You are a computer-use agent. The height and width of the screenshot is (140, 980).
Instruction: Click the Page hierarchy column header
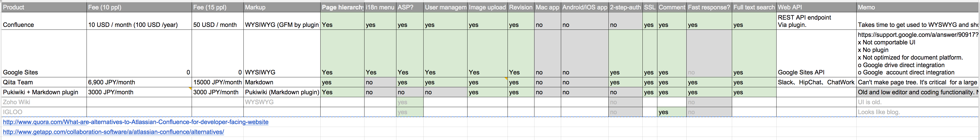point(342,7)
